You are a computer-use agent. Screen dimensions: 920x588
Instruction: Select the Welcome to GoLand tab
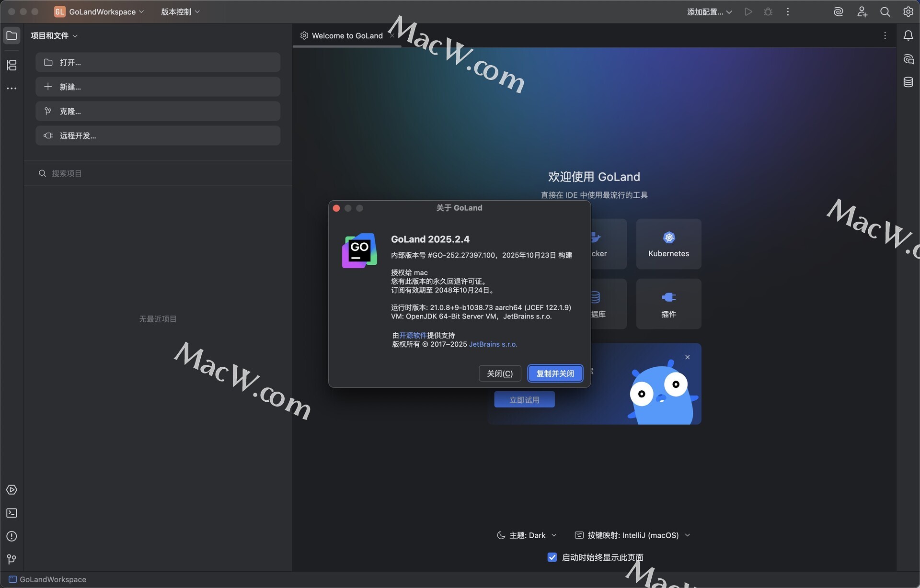[x=346, y=36]
